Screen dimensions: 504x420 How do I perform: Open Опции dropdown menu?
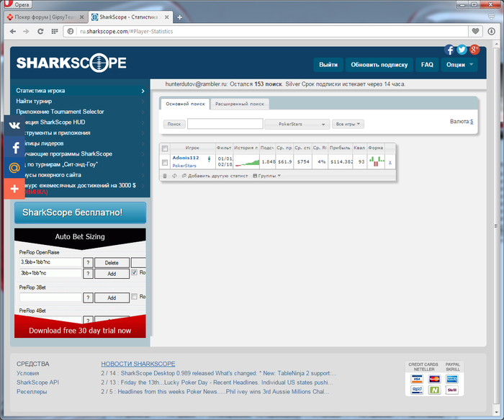pos(459,65)
